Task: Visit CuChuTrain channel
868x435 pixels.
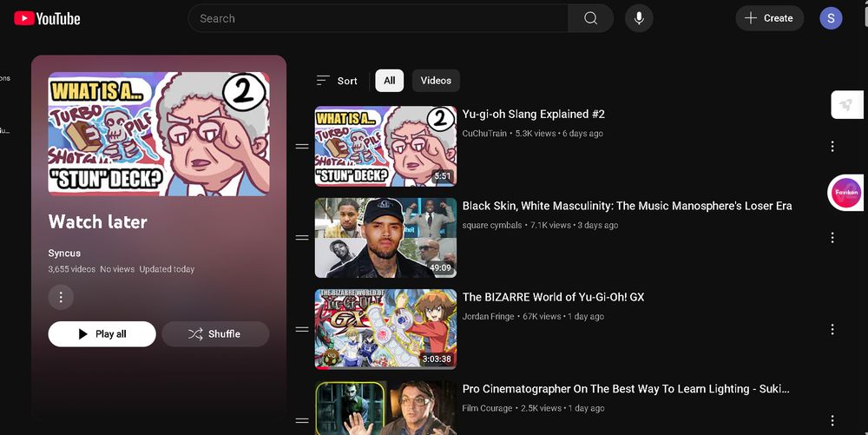Action: 484,134
